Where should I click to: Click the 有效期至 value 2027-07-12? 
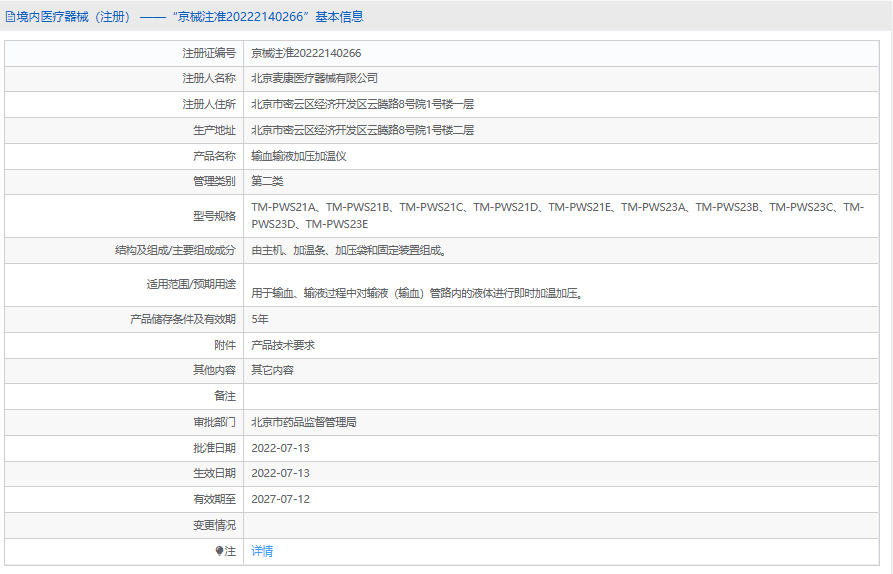click(x=280, y=499)
